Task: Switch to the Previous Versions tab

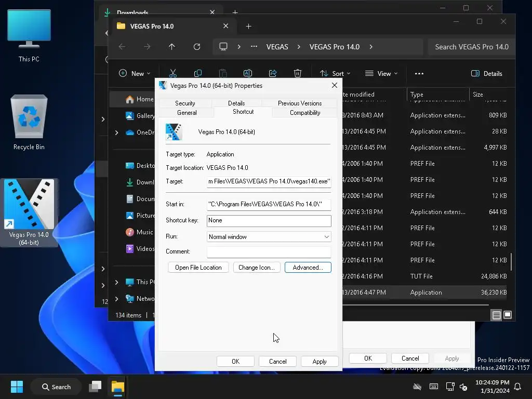Action: click(x=300, y=103)
